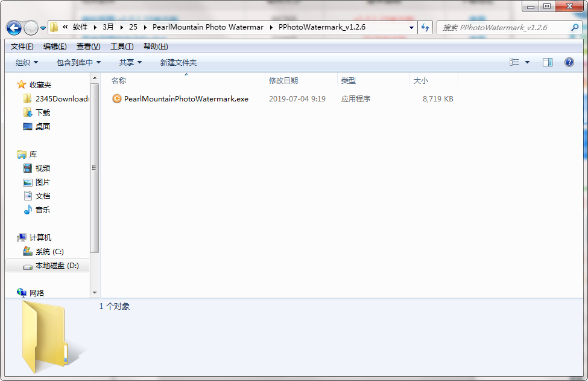Open the 音乐 library
588x381 pixels.
[42, 210]
